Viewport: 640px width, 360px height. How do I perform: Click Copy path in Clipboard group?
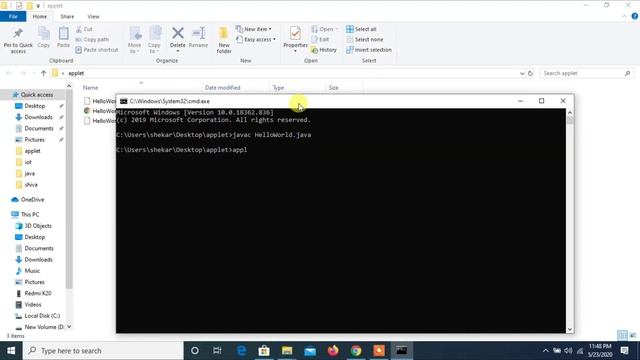92,40
